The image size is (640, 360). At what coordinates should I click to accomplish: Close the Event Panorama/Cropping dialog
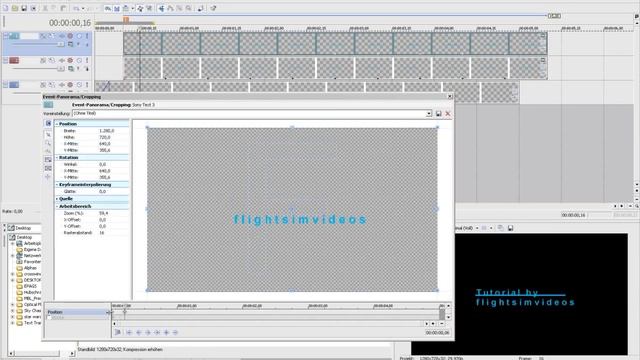[450, 97]
